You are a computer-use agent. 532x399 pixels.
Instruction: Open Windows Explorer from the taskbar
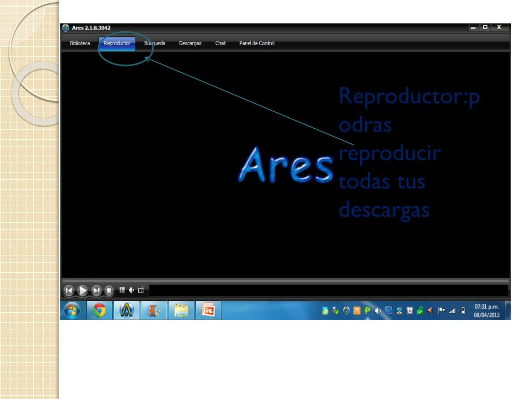coord(181,311)
